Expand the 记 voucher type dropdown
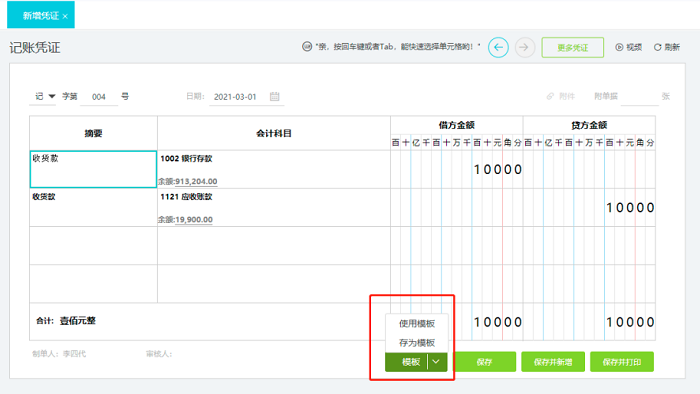The image size is (700, 394). (52, 96)
